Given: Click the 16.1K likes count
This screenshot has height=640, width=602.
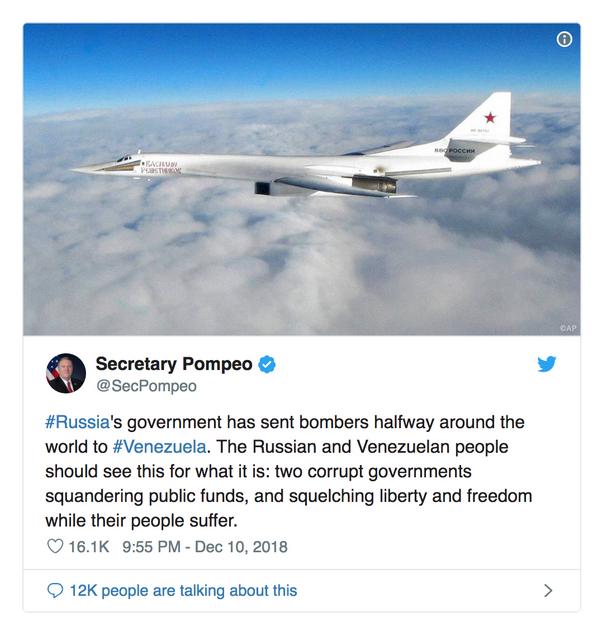Looking at the screenshot, I should pyautogui.click(x=89, y=547).
